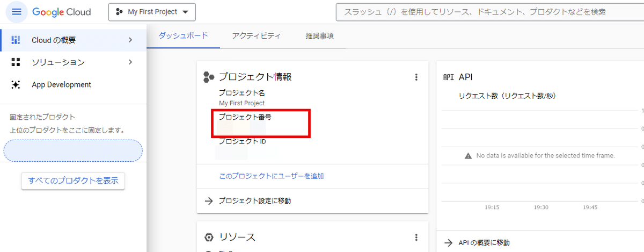Click the API card icon

(x=448, y=77)
